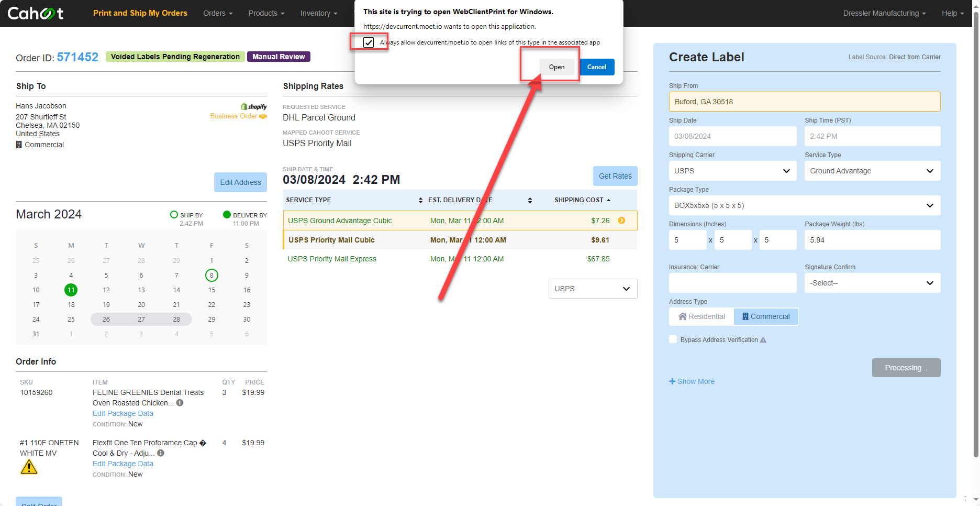This screenshot has height=506, width=980.
Task: Open the Service Type Ground Advantage dropdown
Action: click(872, 171)
